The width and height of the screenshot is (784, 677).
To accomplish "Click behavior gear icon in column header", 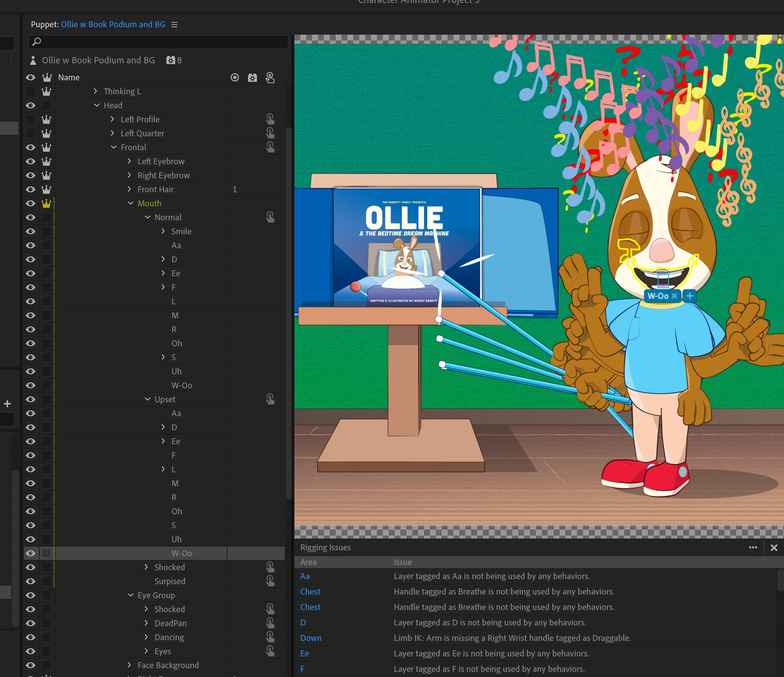I will click(x=252, y=78).
